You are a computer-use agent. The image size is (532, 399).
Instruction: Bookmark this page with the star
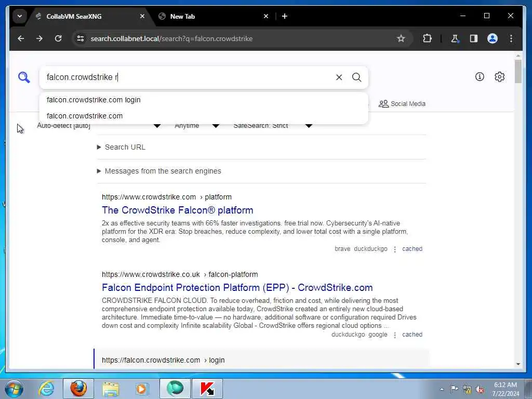[401, 38]
